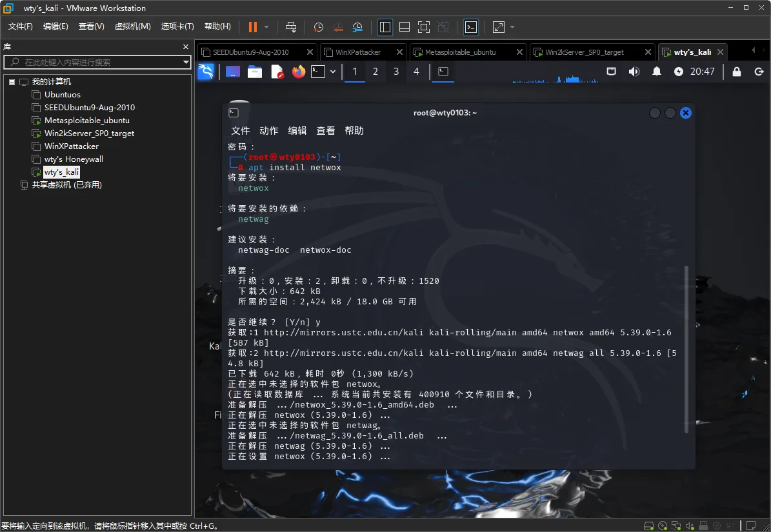Image resolution: width=771 pixels, height=532 pixels.
Task: Switch to workspace 2
Action: point(375,72)
